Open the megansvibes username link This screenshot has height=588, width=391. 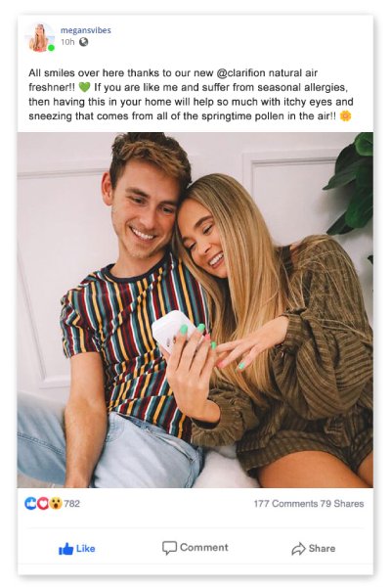click(86, 30)
